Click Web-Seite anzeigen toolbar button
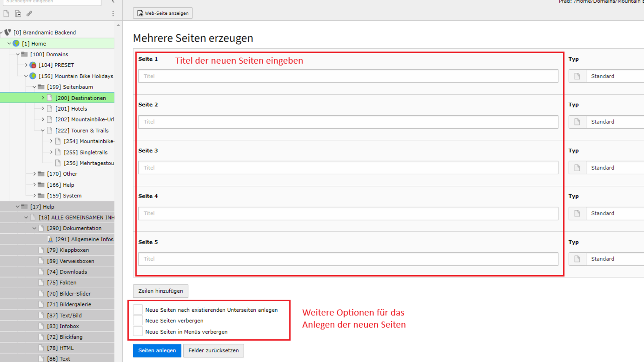The height and width of the screenshot is (362, 644). [x=163, y=13]
